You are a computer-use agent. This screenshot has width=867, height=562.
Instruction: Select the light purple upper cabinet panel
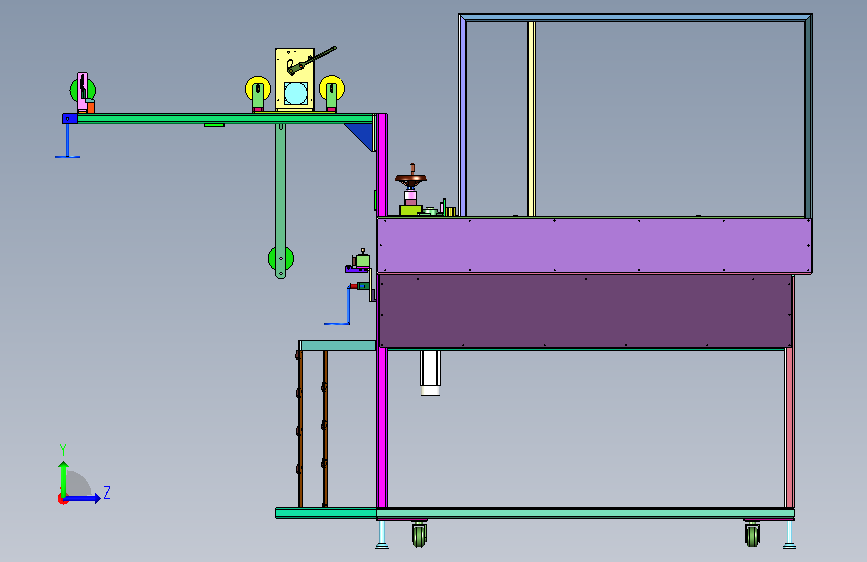(x=594, y=245)
